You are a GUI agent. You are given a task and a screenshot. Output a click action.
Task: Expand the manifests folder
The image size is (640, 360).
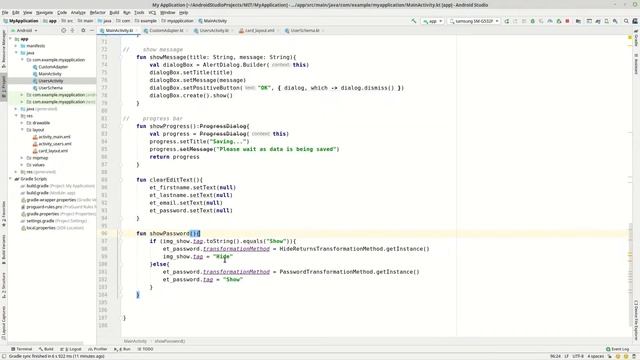(16, 46)
